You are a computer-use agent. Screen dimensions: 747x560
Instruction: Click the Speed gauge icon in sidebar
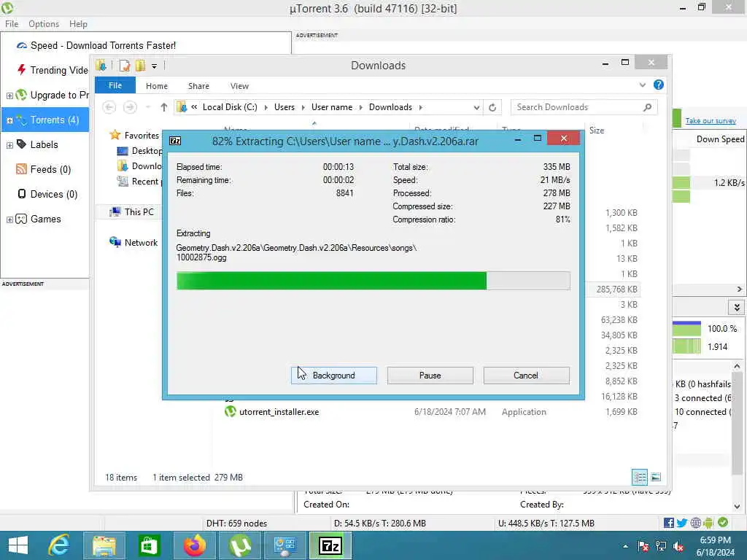pos(21,46)
